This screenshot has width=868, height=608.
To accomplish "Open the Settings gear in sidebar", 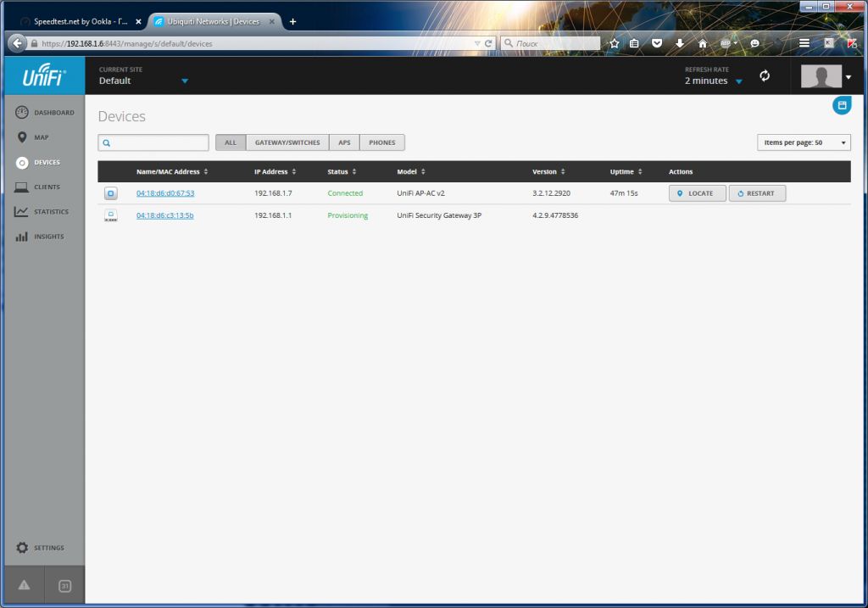I will (40, 548).
